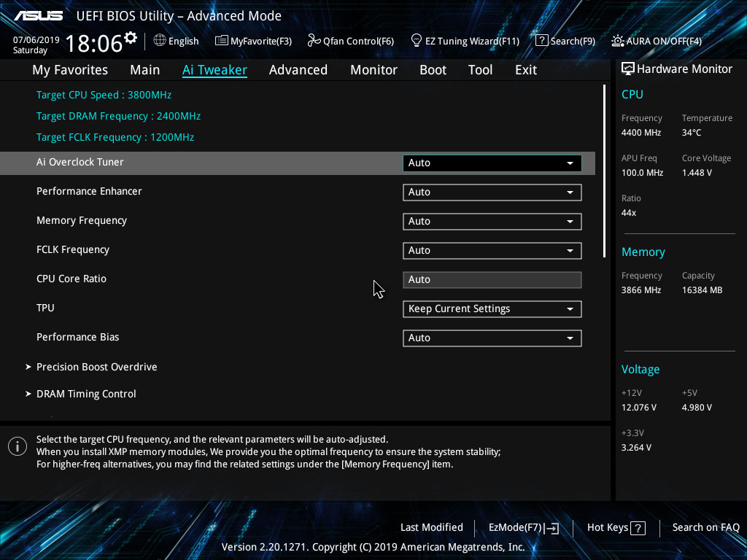
Task: Click the Performance Bias label
Action: click(x=77, y=337)
